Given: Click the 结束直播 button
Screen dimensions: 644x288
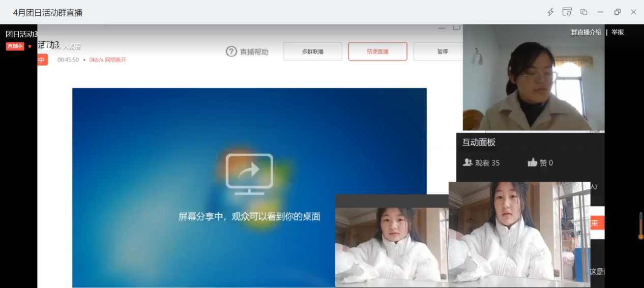Looking at the screenshot, I should point(377,51).
